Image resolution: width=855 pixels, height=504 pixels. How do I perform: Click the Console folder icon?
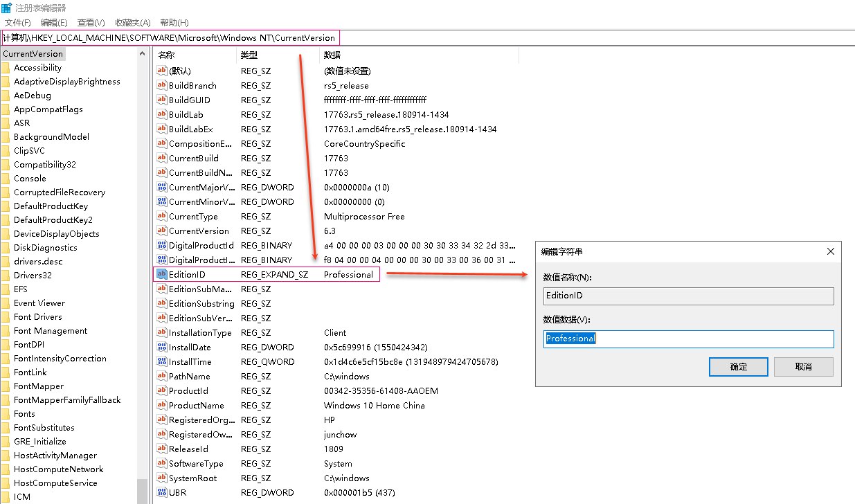click(6, 179)
